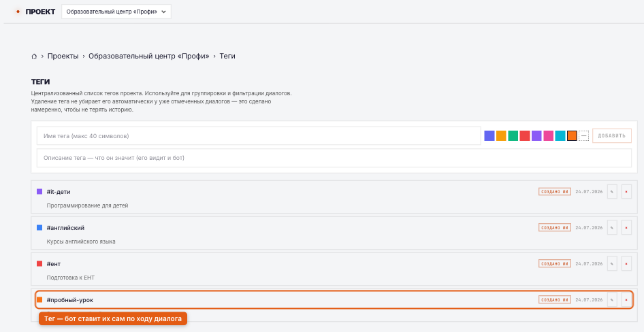Screen dimensions: 644x332
Task: Click the blue marker of #английский
Action: click(x=39, y=227)
